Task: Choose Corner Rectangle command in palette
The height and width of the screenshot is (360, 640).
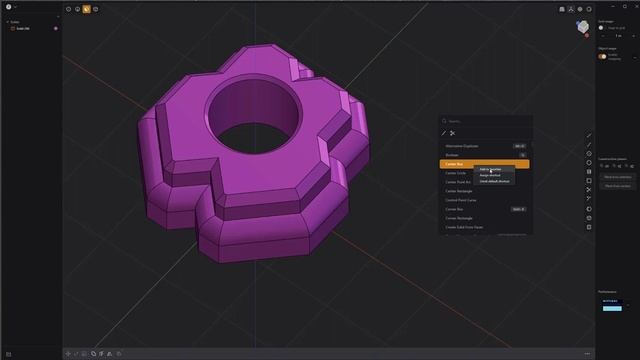Action: (x=484, y=218)
